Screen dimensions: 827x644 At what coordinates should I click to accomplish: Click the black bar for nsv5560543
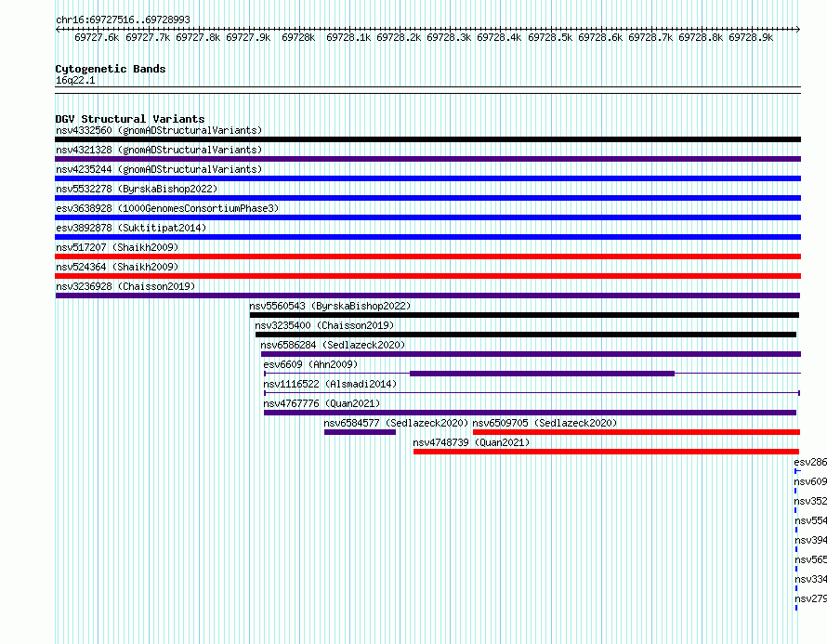pyautogui.click(x=524, y=315)
